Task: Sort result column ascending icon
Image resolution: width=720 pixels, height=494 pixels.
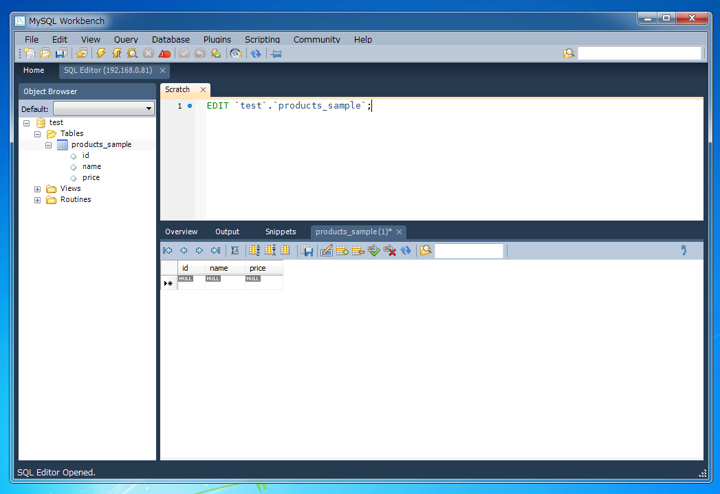Action: (254, 250)
